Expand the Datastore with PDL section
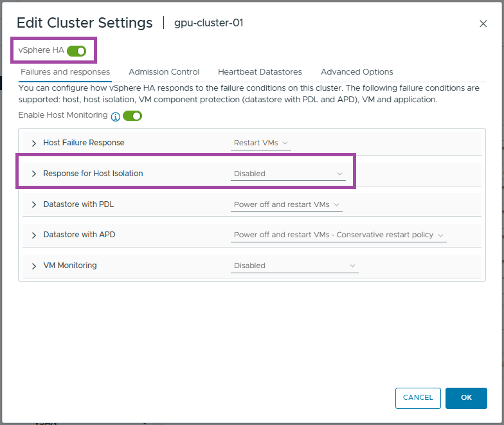This screenshot has height=425, width=504. click(34, 204)
